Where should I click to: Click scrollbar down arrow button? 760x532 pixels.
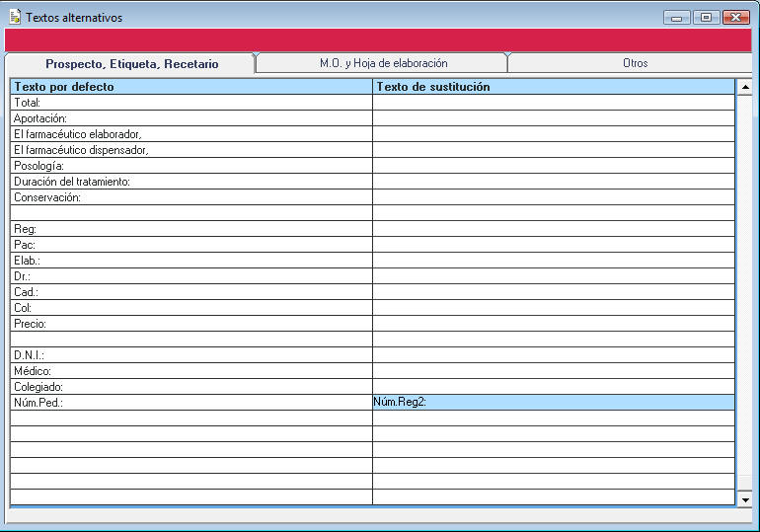(745, 500)
